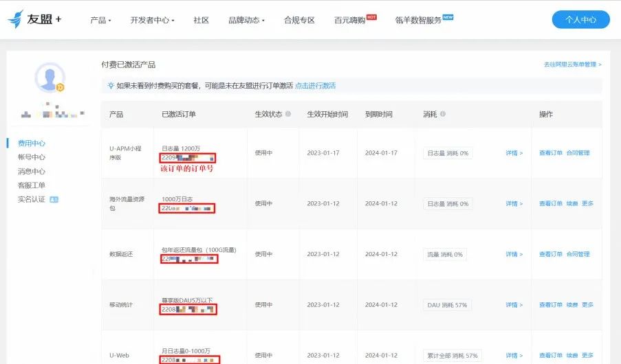Click 查看订单 for U-APM小程序版 row
Screen dimensions: 621x364
pos(551,152)
